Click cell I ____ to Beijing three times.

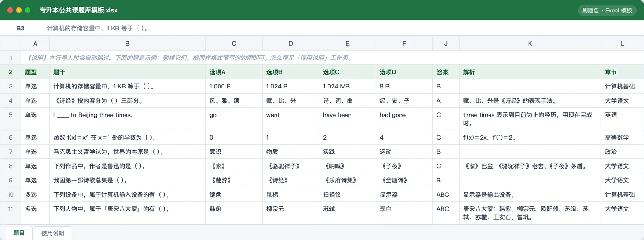tap(127, 119)
